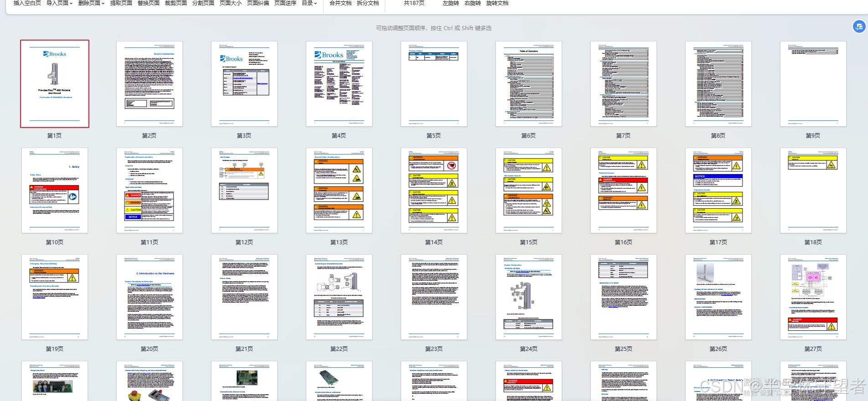This screenshot has width=868, height=401.
Task: Click Split Document (拆分文档)
Action: 368,3
